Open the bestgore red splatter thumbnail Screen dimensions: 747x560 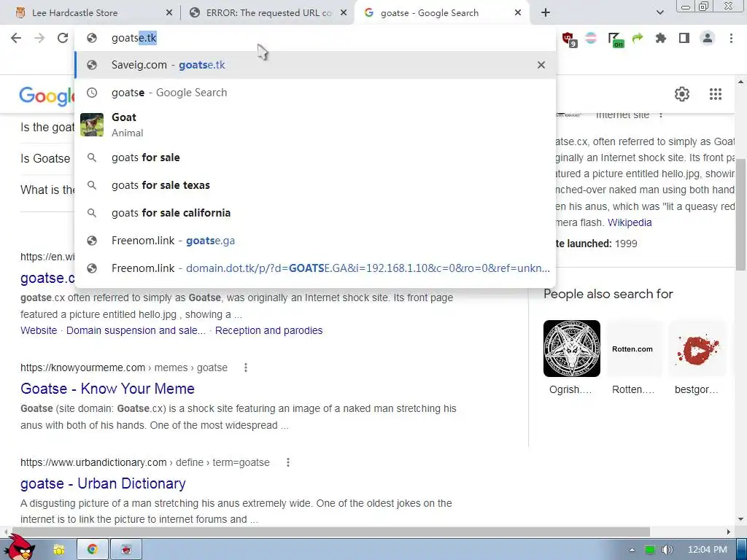697,349
